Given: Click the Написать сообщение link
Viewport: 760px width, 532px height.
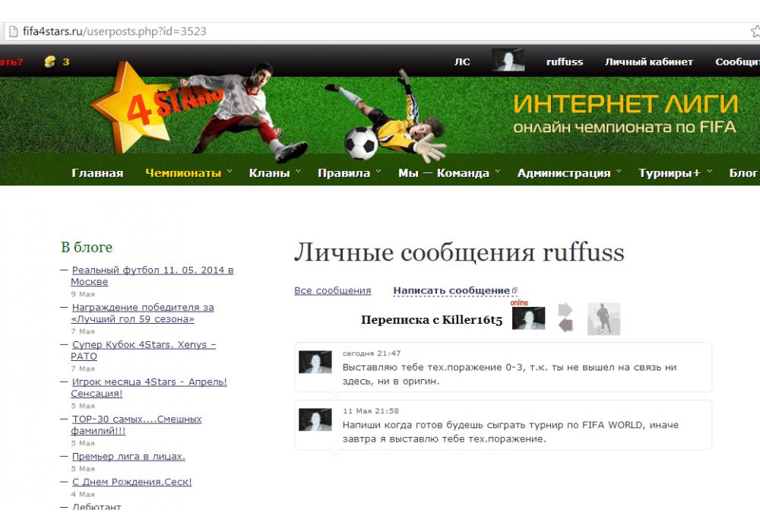Looking at the screenshot, I should point(451,290).
